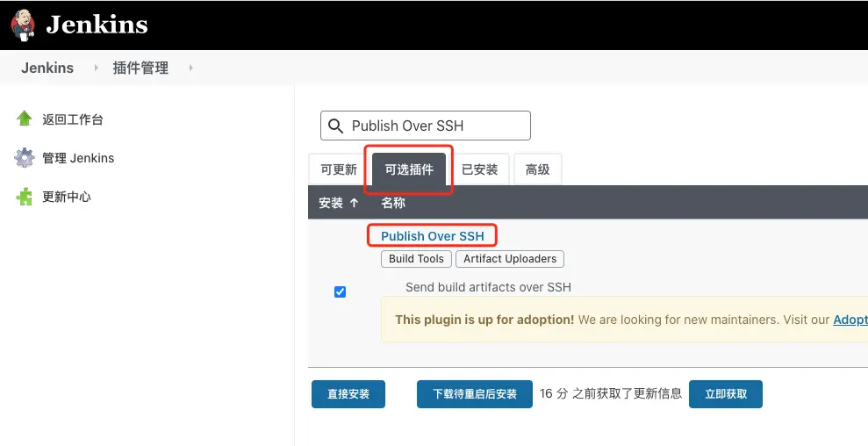Image resolution: width=868 pixels, height=446 pixels.
Task: Open the Publish Over SSH plugin link
Action: pyautogui.click(x=433, y=236)
